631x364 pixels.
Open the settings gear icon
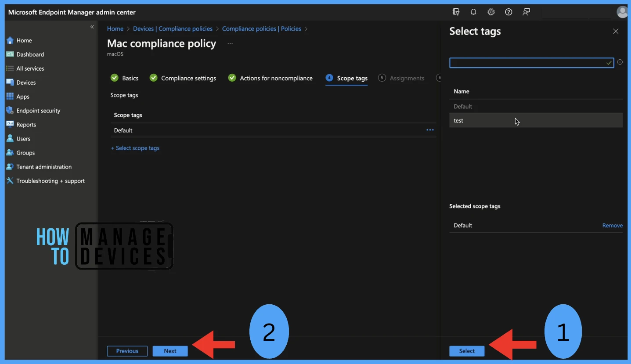coord(491,12)
